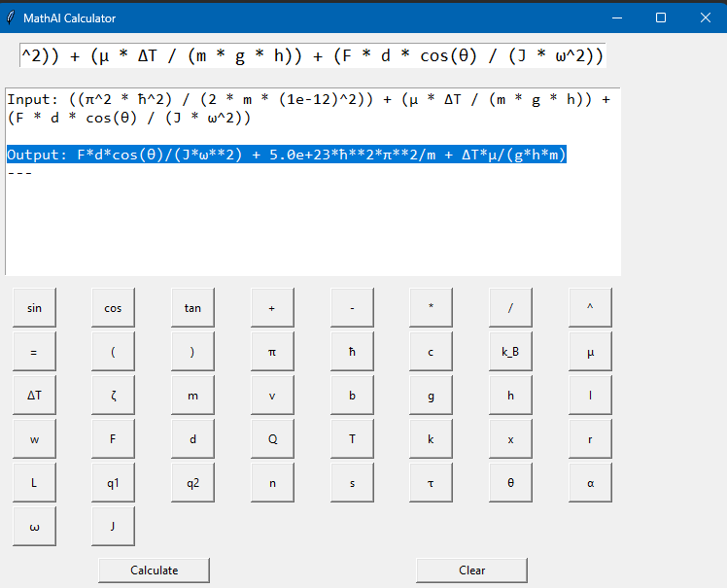Insert the π constant symbol

tap(272, 352)
